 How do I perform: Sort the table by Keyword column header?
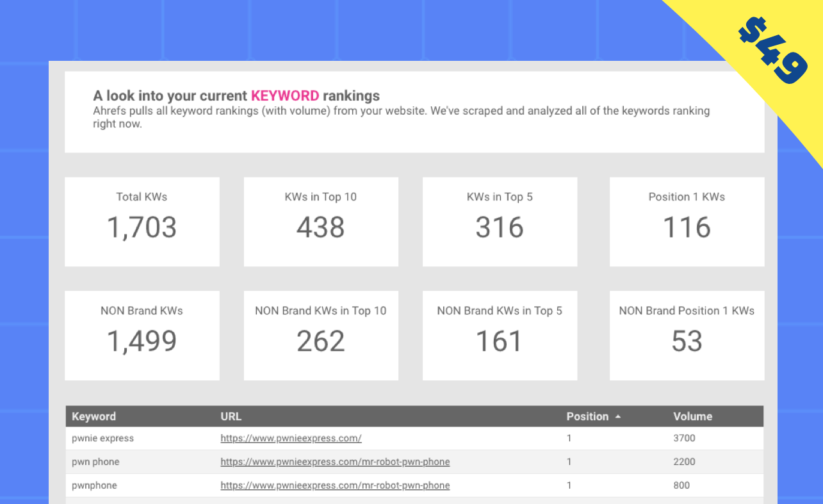94,416
